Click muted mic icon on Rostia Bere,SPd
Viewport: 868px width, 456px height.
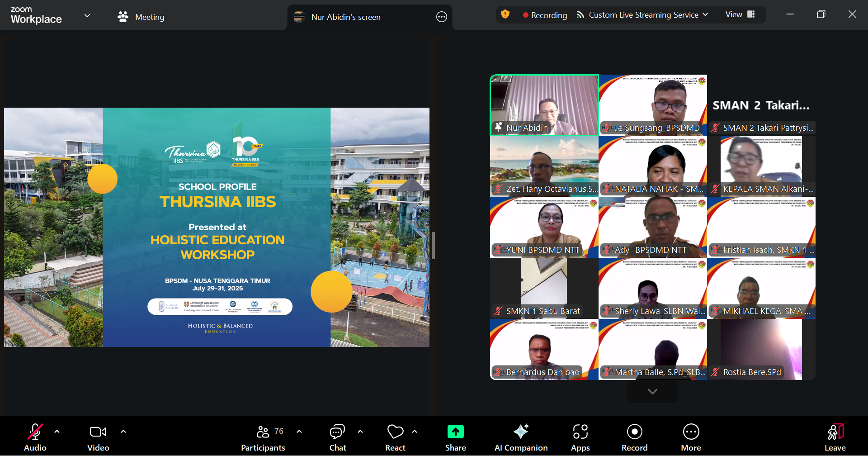click(x=715, y=372)
